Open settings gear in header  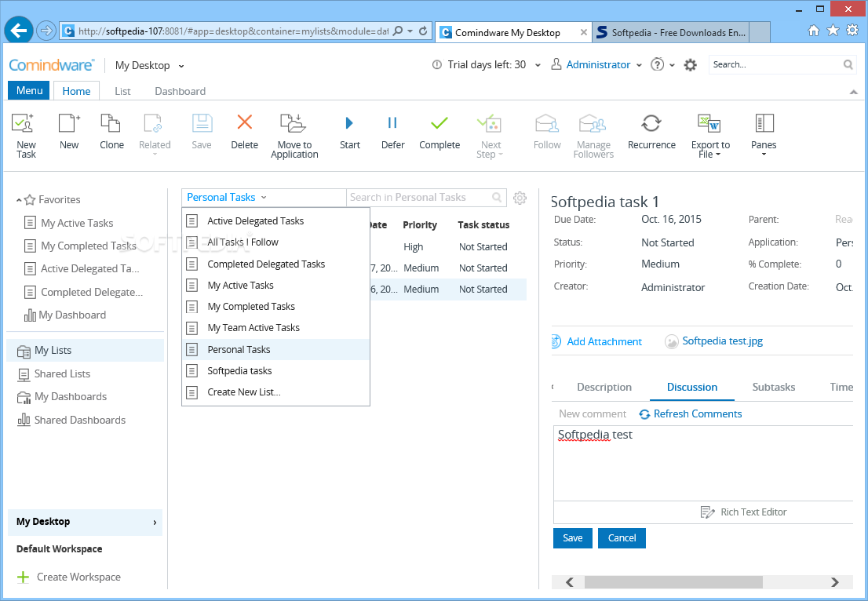691,65
